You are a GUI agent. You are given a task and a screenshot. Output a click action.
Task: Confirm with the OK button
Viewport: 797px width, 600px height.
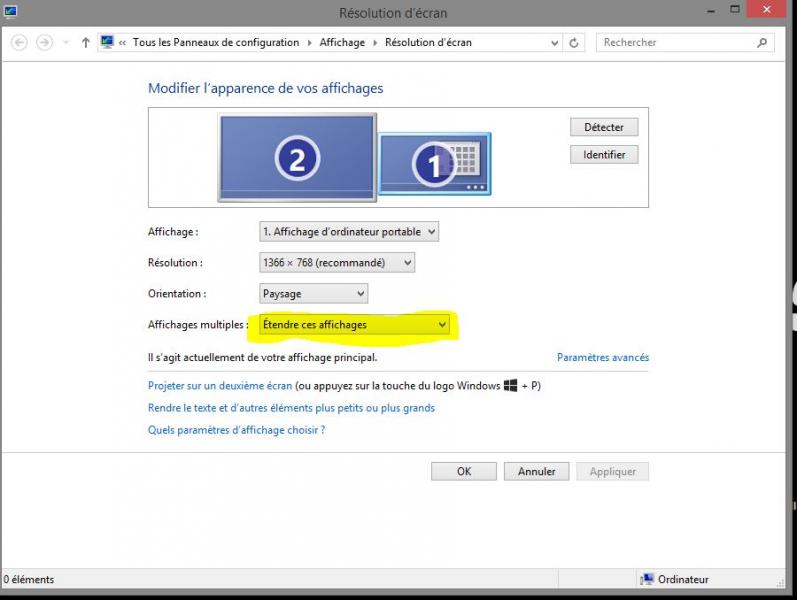[x=464, y=471]
